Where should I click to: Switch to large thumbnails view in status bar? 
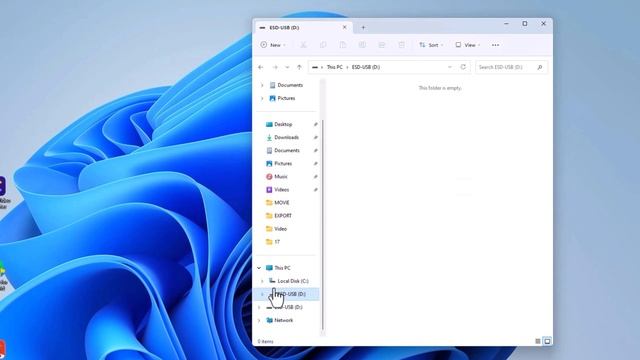tap(547, 341)
